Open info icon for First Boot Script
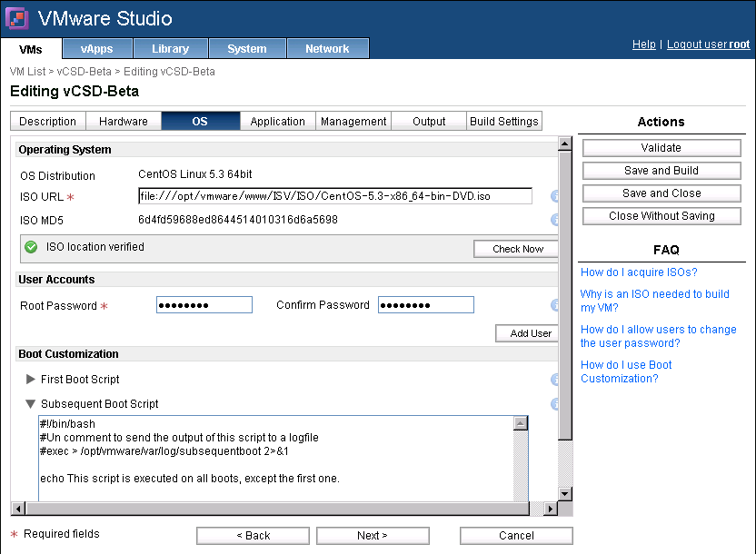The image size is (756, 554). pyautogui.click(x=554, y=380)
